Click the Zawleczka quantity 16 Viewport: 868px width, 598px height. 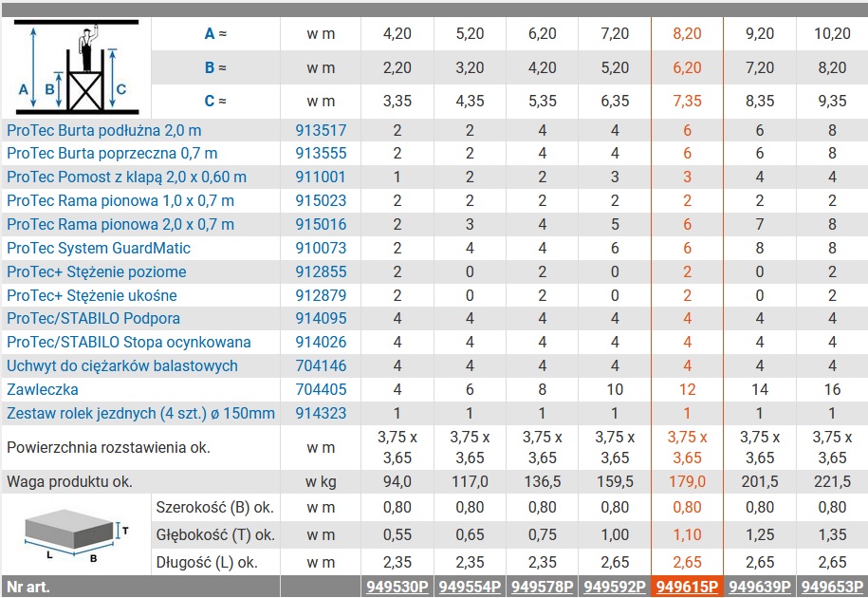pos(832,390)
